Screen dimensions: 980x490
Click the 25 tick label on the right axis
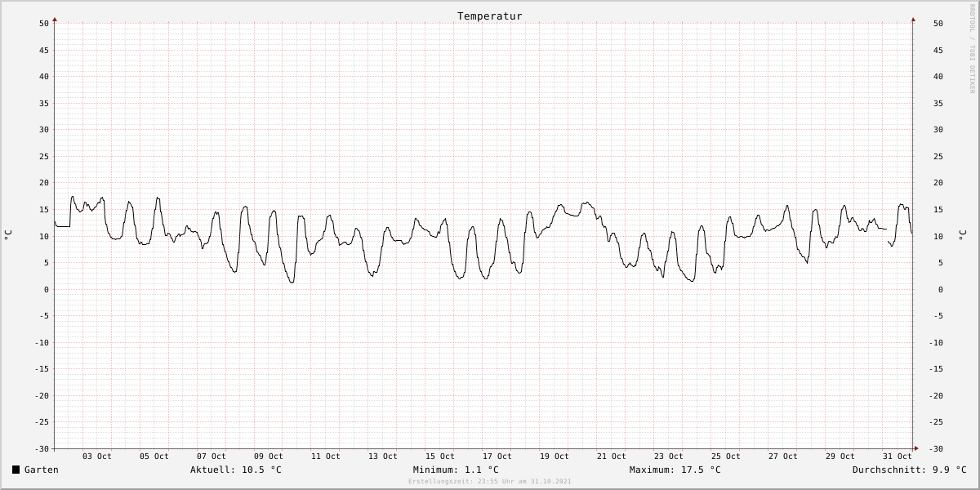[x=938, y=156]
